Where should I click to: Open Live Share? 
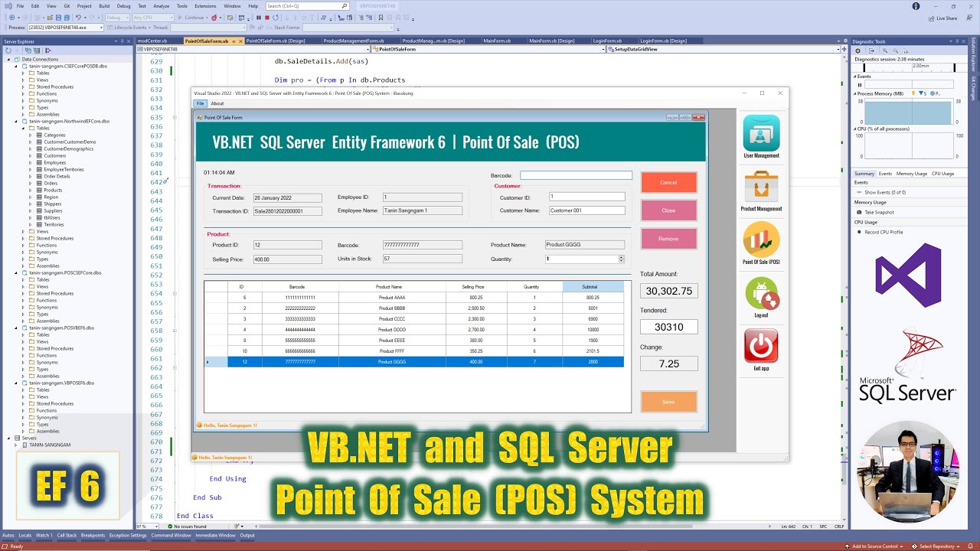point(942,18)
